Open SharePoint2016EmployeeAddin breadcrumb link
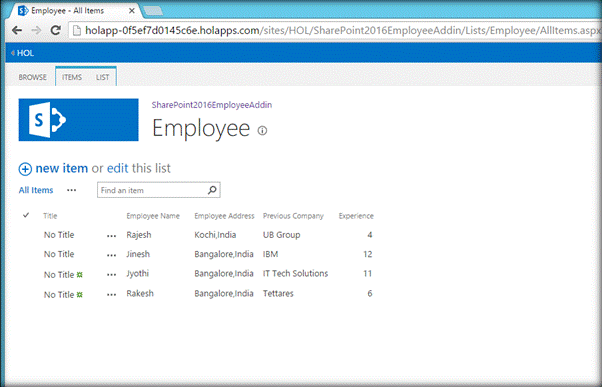 (x=212, y=105)
